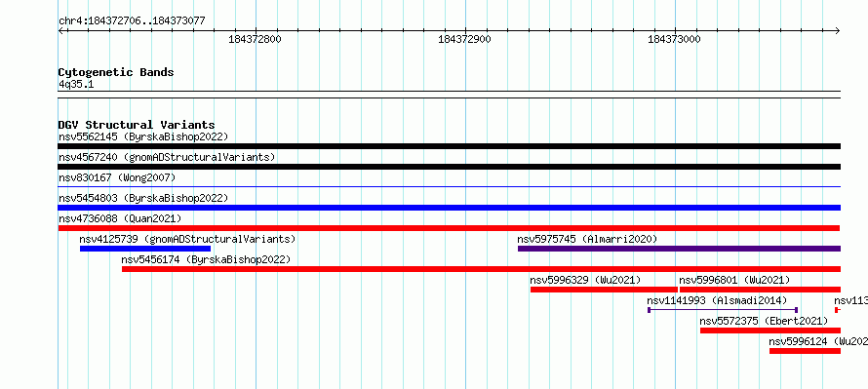Select the red bar under nsv5996124

click(805, 351)
